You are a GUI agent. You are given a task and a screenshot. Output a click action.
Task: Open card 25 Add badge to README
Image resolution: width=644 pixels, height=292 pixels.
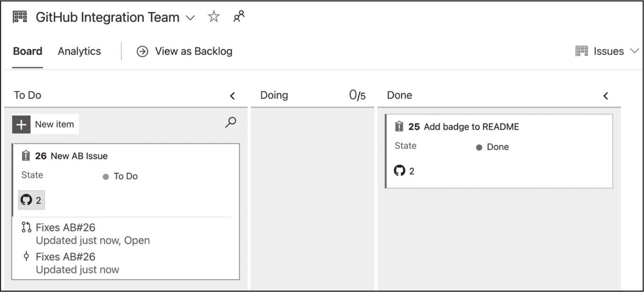pos(471,127)
